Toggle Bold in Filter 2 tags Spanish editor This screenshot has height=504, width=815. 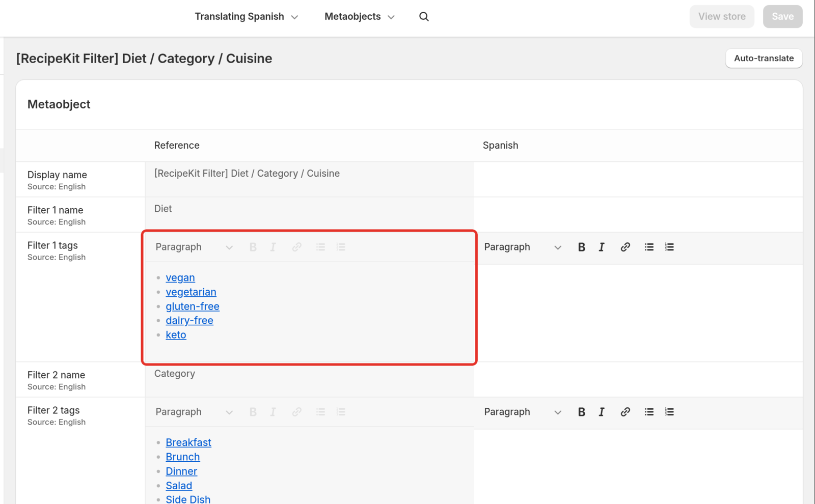[581, 412]
